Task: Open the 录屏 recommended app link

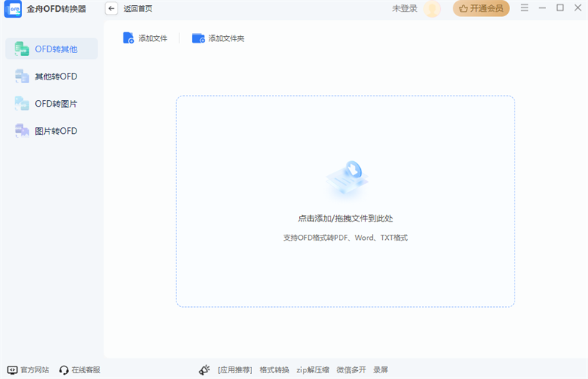Action: coord(381,370)
